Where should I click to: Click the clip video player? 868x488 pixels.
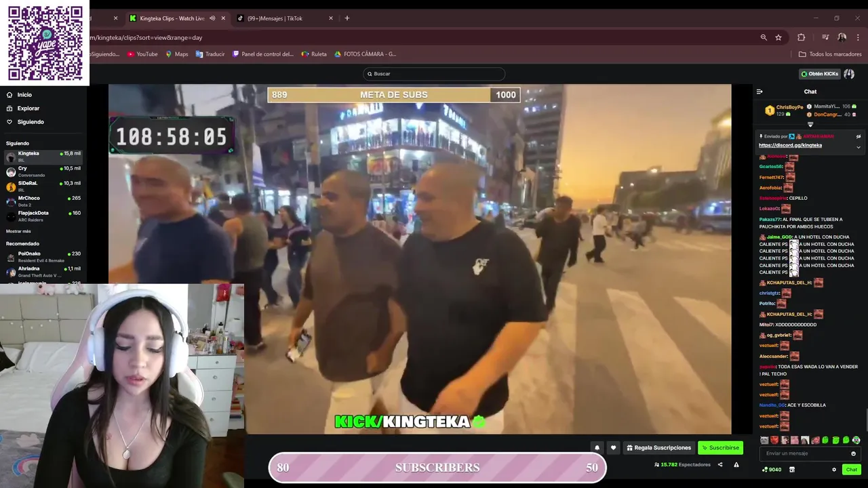(x=420, y=259)
